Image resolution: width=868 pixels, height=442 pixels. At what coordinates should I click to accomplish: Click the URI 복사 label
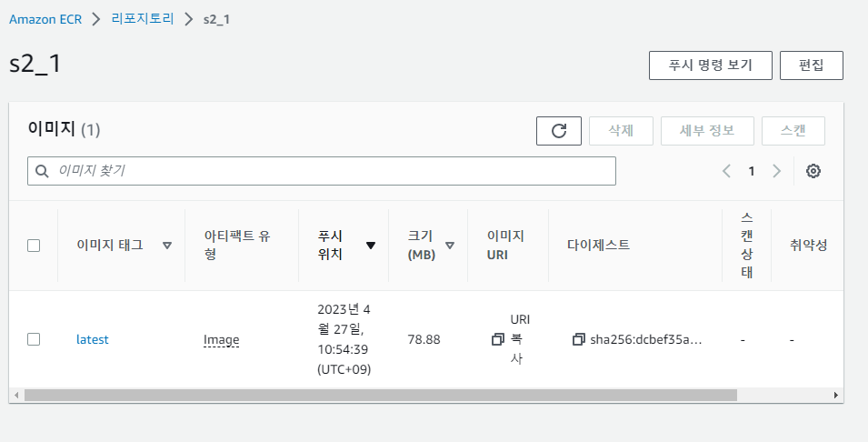519,339
